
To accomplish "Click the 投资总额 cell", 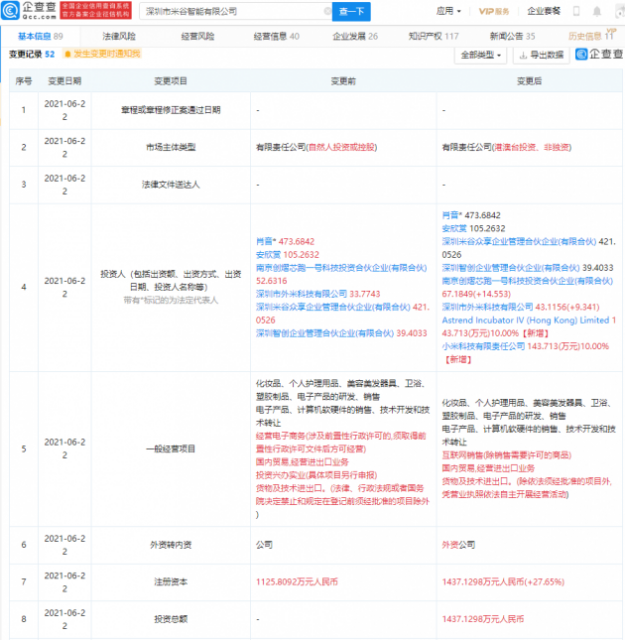I will (x=171, y=619).
